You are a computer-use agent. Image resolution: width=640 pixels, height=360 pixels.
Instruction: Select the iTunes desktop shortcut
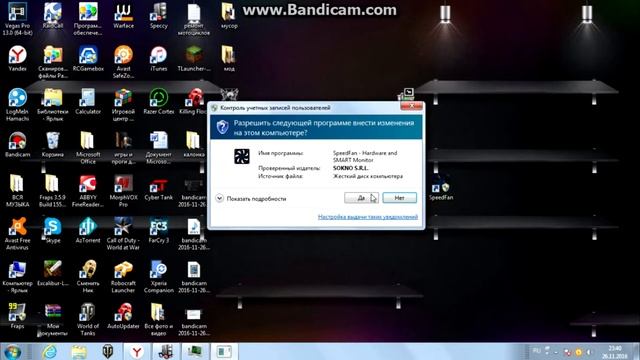(x=158, y=58)
